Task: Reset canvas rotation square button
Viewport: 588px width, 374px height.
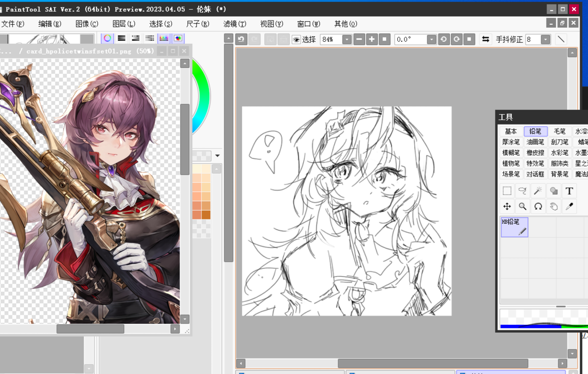Action: point(469,39)
